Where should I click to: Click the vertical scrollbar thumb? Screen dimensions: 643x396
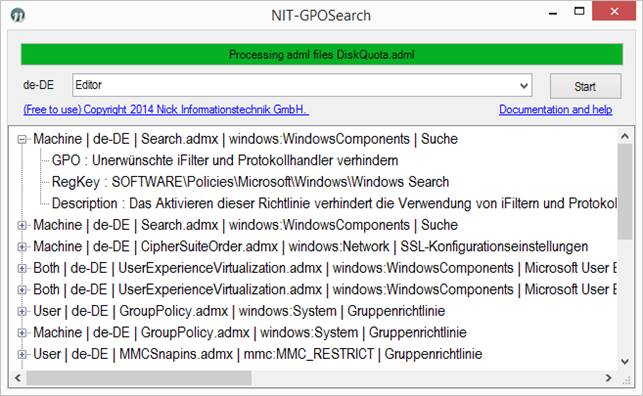(x=625, y=191)
